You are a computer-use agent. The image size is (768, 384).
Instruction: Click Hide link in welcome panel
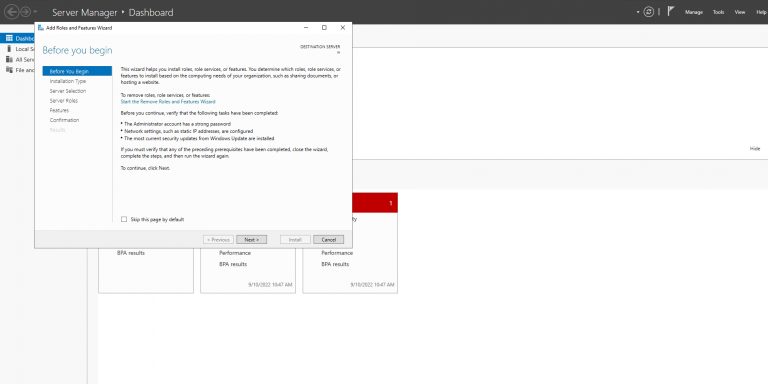755,148
